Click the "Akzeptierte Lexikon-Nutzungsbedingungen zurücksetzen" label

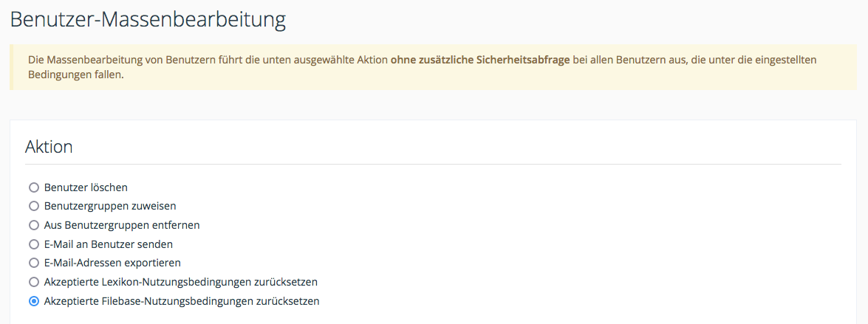tap(181, 282)
